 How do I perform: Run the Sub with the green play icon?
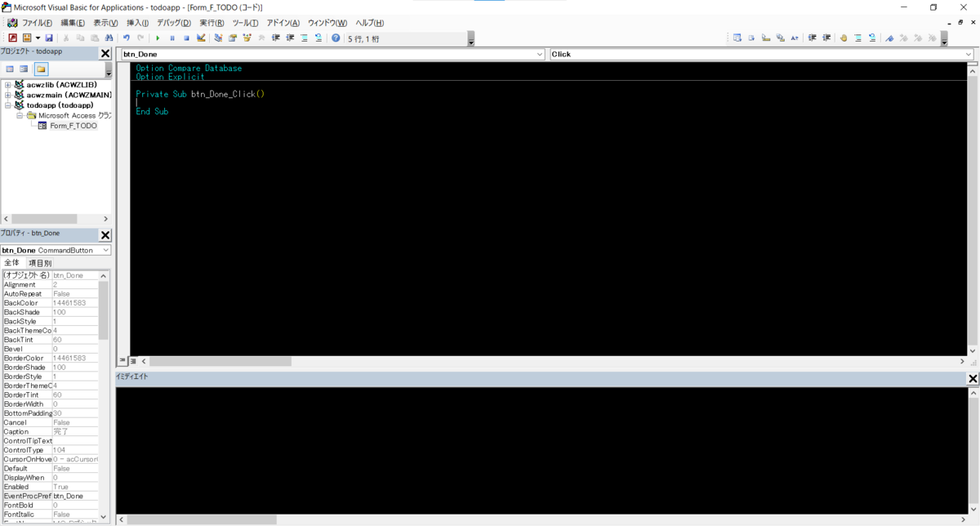click(158, 38)
